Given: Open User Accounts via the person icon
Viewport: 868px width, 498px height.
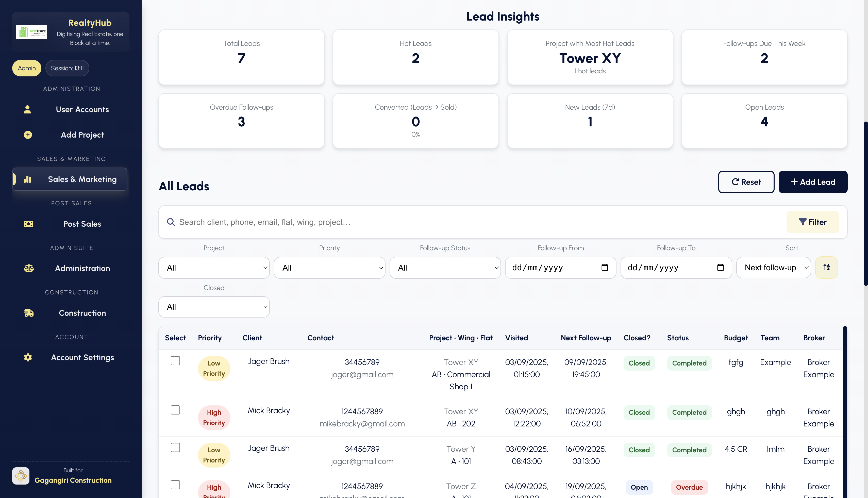Looking at the screenshot, I should point(27,109).
